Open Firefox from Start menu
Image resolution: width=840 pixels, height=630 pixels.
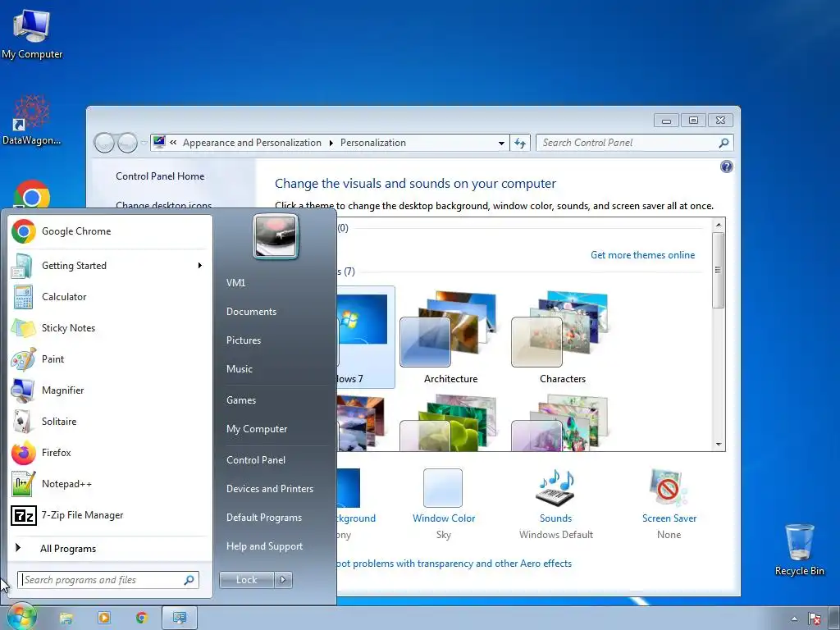tap(109, 453)
